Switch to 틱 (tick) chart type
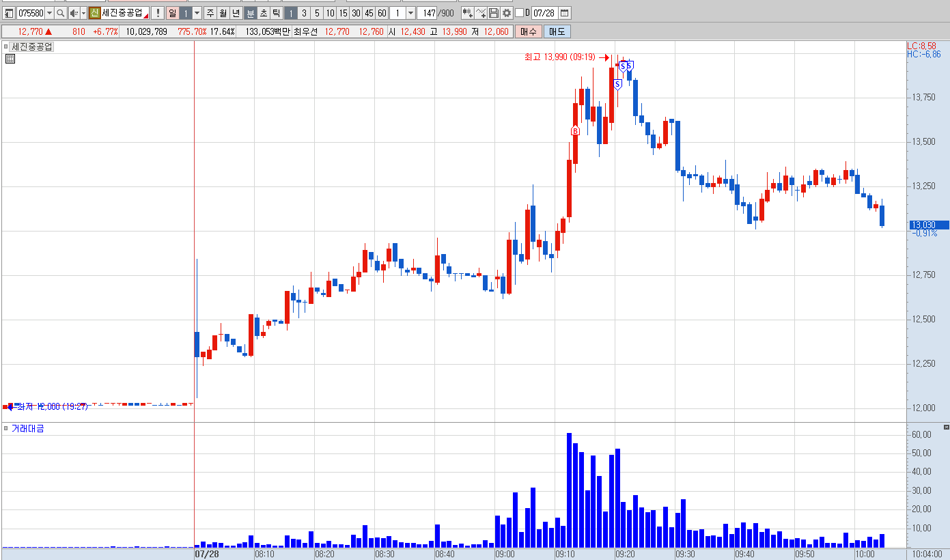This screenshot has height=560, width=950. [276, 13]
